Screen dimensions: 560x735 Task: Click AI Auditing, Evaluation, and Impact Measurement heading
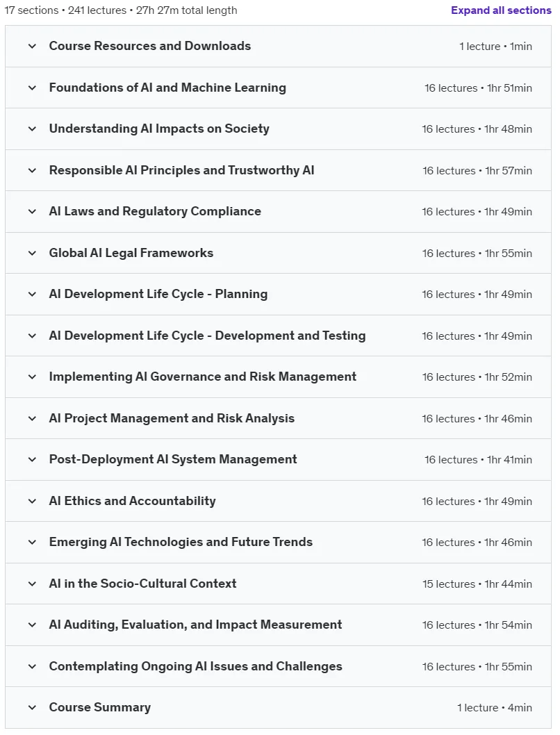[x=195, y=625]
